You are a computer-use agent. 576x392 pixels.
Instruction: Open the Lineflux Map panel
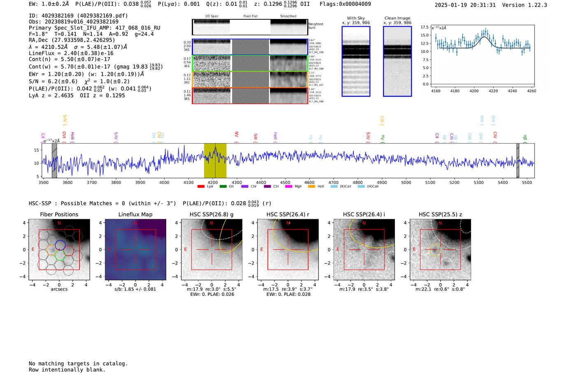[x=135, y=250]
